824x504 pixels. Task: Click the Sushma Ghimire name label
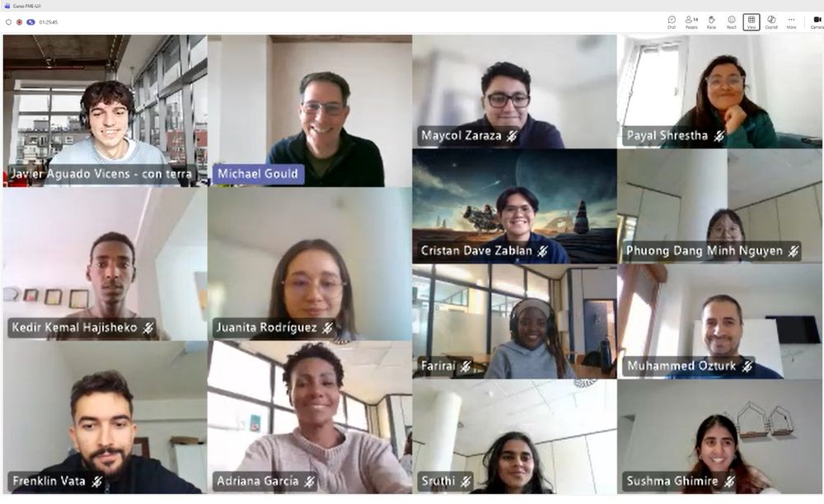coord(672,481)
